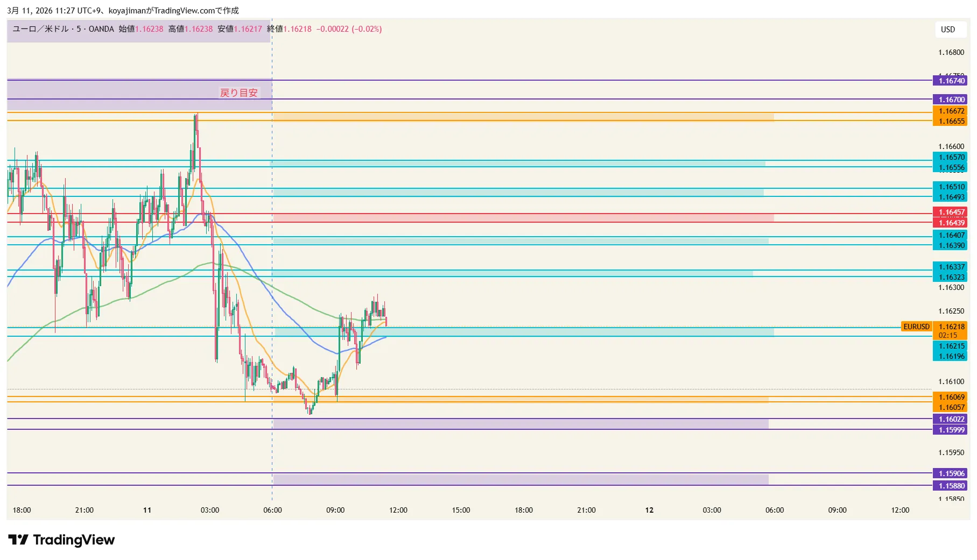Select the EURUSD symbol tag on price axis

[x=916, y=327]
